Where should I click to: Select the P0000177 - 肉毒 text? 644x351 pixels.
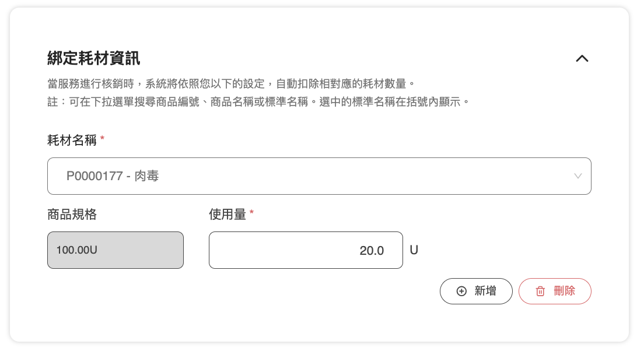(x=113, y=176)
